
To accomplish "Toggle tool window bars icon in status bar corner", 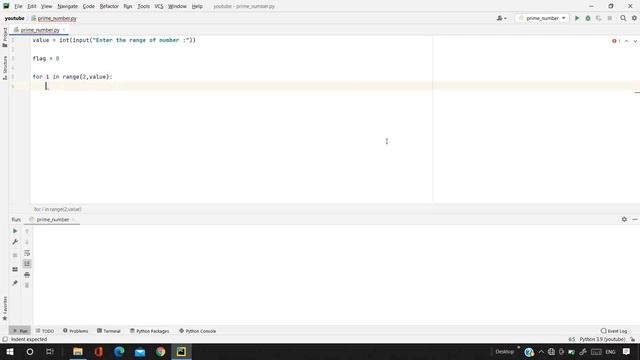I will click(5, 340).
